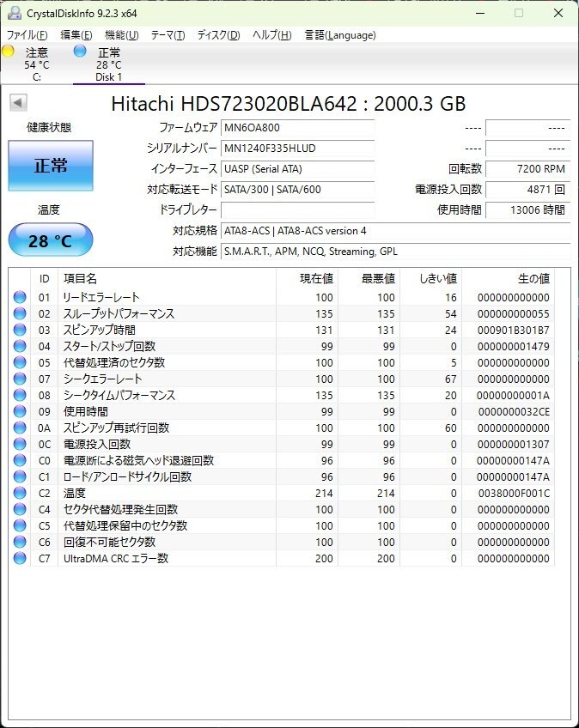Click status orb for C7 UltraDMA CRC エラー数
Viewport: 579px width, 728px height.
click(x=20, y=558)
